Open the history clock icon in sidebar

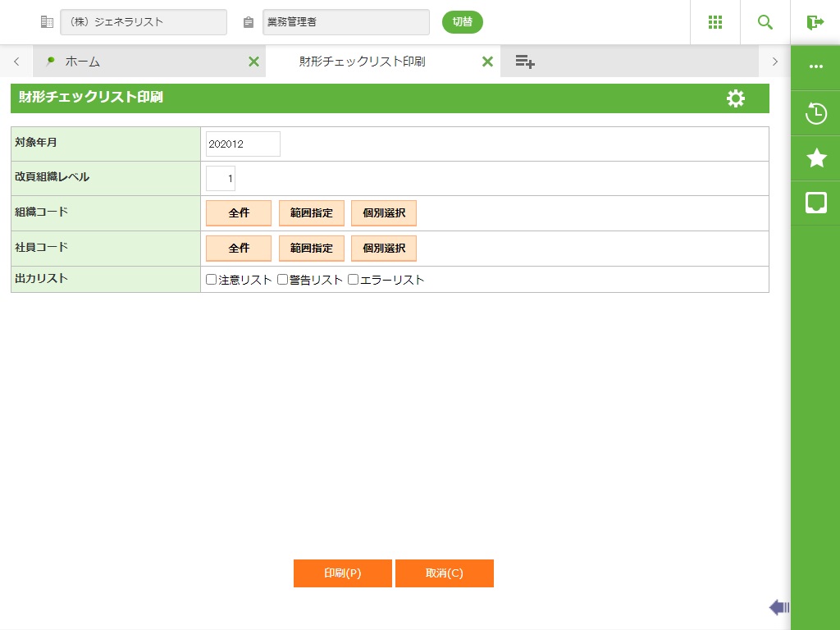(x=815, y=113)
